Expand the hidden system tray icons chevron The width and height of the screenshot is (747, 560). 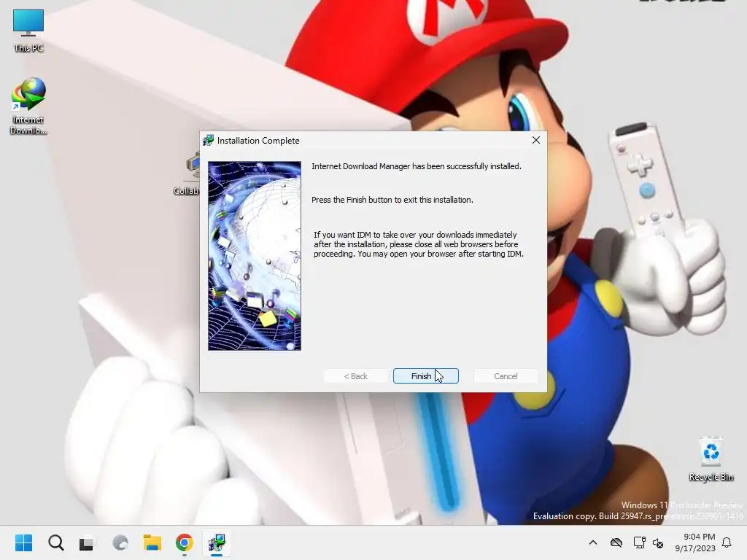click(x=592, y=542)
